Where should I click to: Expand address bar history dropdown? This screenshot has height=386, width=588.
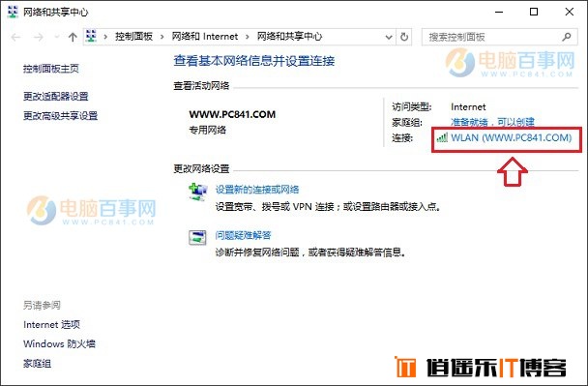click(389, 37)
